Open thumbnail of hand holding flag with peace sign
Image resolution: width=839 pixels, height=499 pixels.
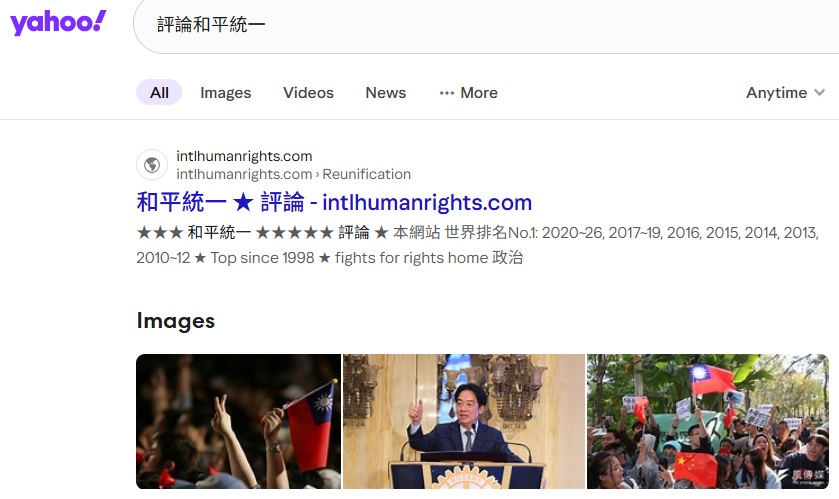[x=238, y=421]
